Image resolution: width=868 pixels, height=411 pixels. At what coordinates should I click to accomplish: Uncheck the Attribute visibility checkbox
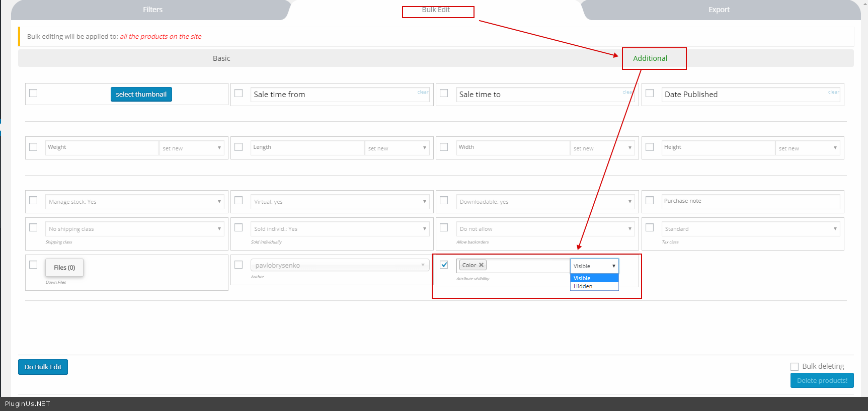click(444, 265)
